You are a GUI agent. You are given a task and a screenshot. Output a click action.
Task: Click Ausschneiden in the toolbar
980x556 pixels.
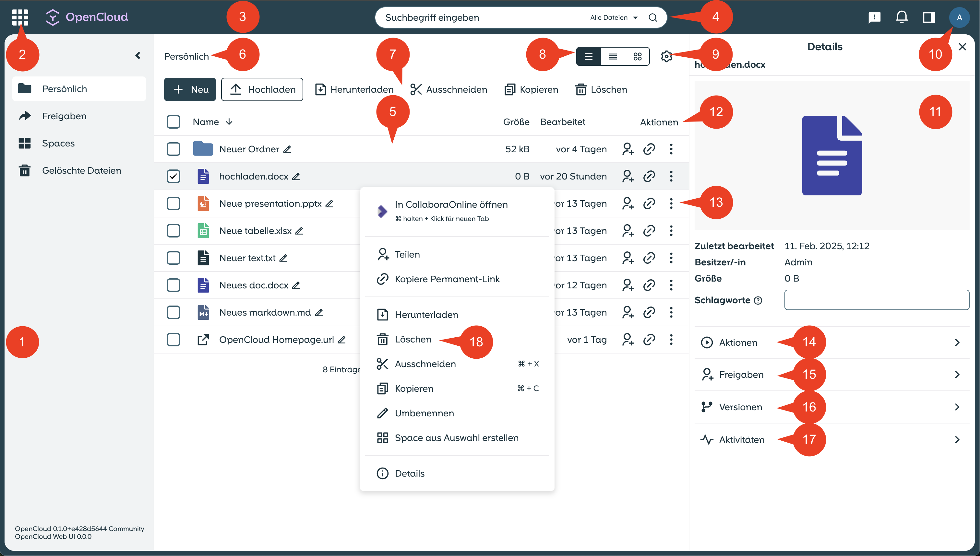448,90
